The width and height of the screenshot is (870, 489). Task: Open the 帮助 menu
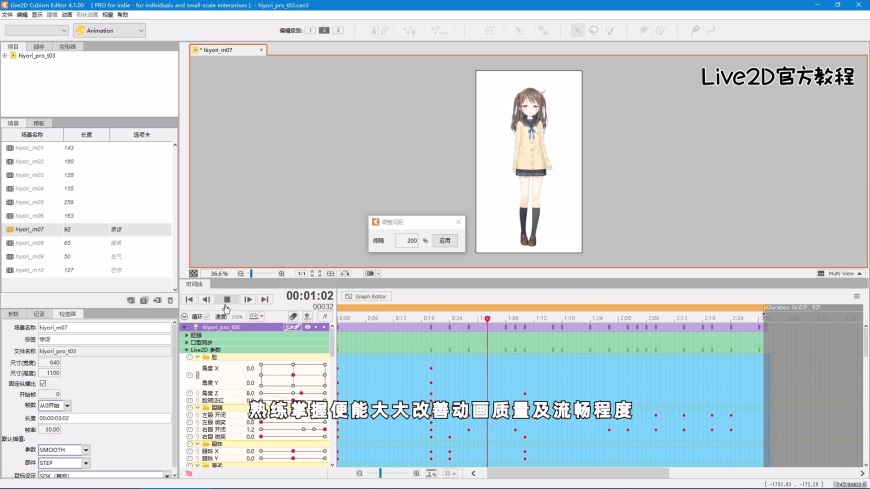pos(123,15)
